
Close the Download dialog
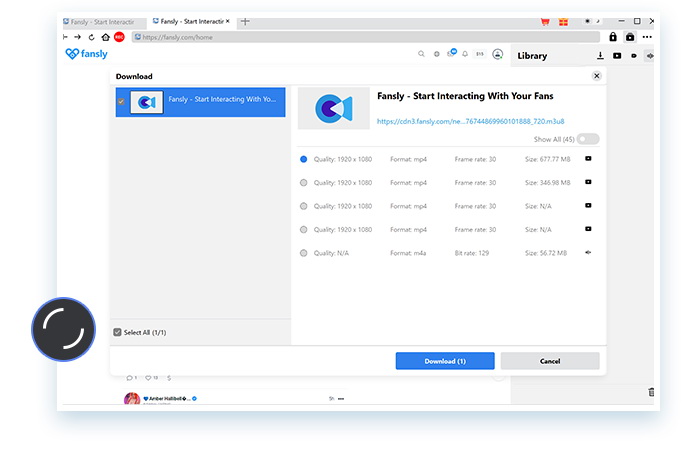click(x=596, y=76)
